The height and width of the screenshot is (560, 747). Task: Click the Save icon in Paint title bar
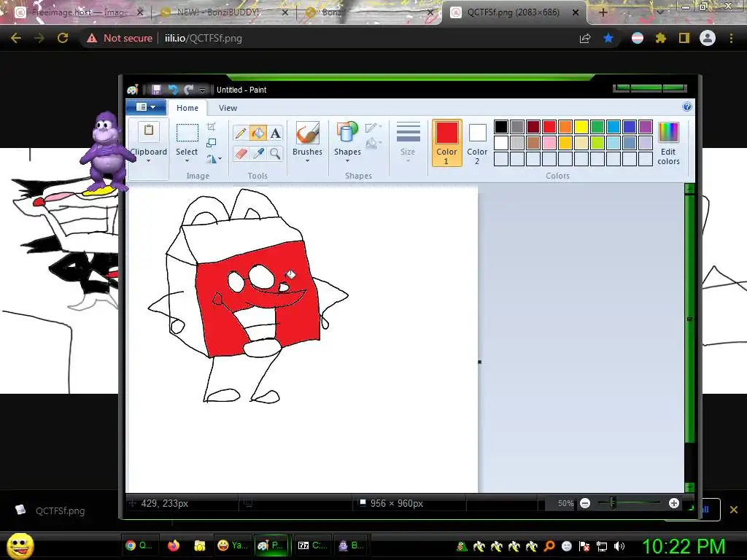pyautogui.click(x=156, y=90)
